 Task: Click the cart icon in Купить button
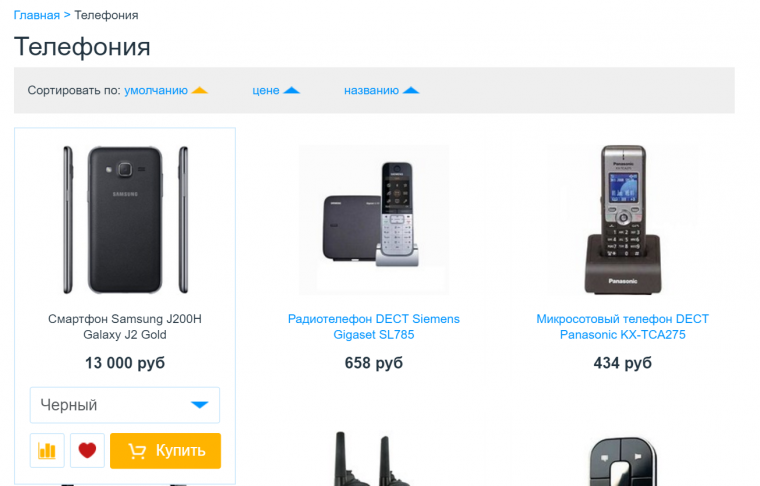click(137, 451)
